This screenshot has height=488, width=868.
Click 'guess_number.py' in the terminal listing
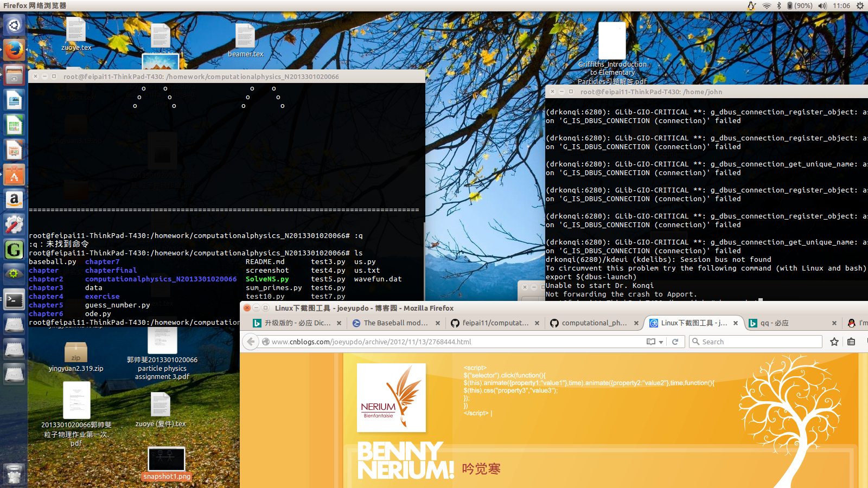click(x=118, y=305)
